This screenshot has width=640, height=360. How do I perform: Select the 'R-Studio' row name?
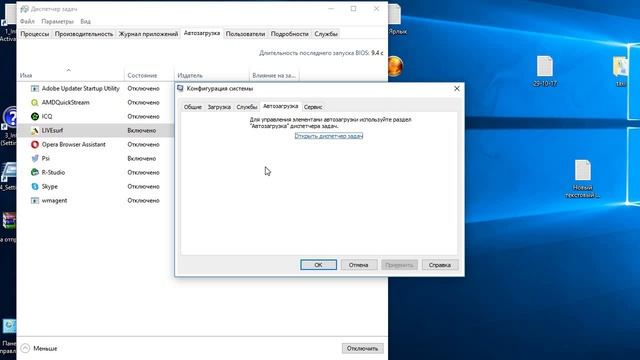tap(53, 172)
